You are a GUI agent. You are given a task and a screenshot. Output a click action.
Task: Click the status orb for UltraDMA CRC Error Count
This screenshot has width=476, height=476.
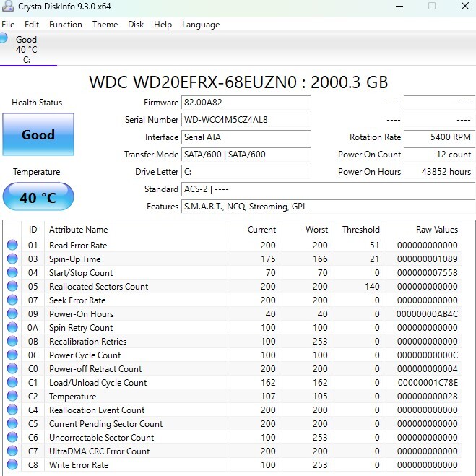pos(12,451)
